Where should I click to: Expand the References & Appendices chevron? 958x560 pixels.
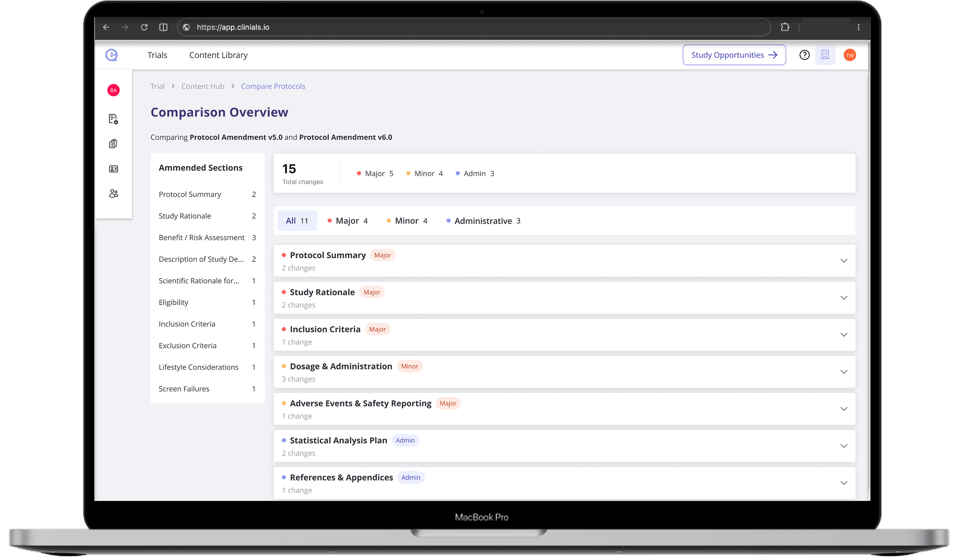pos(844,483)
